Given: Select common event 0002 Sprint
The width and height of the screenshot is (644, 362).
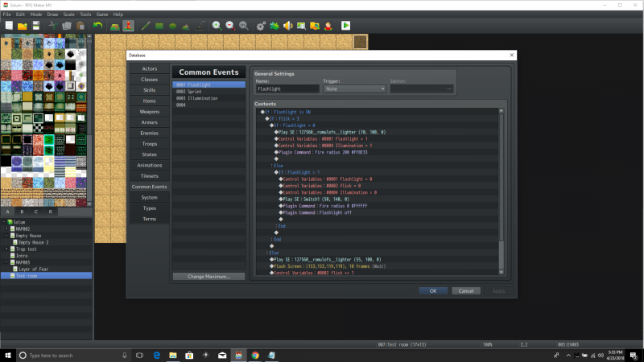Looking at the screenshot, I should pos(208,92).
